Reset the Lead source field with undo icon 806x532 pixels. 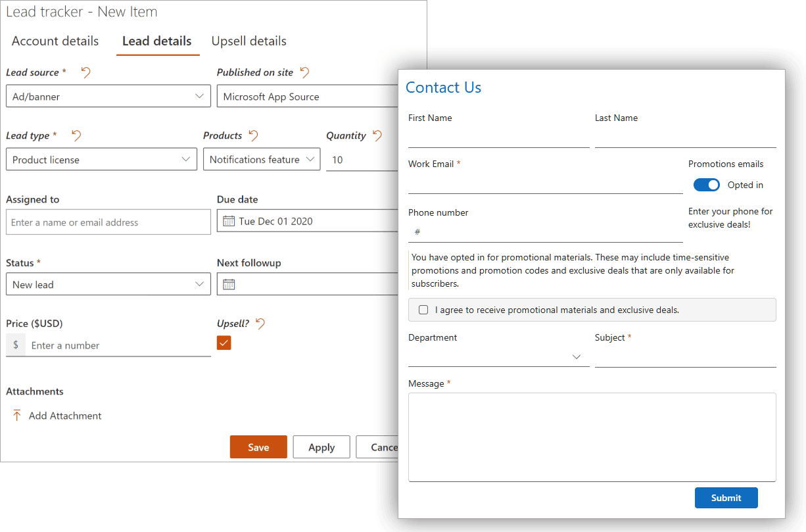pyautogui.click(x=85, y=72)
